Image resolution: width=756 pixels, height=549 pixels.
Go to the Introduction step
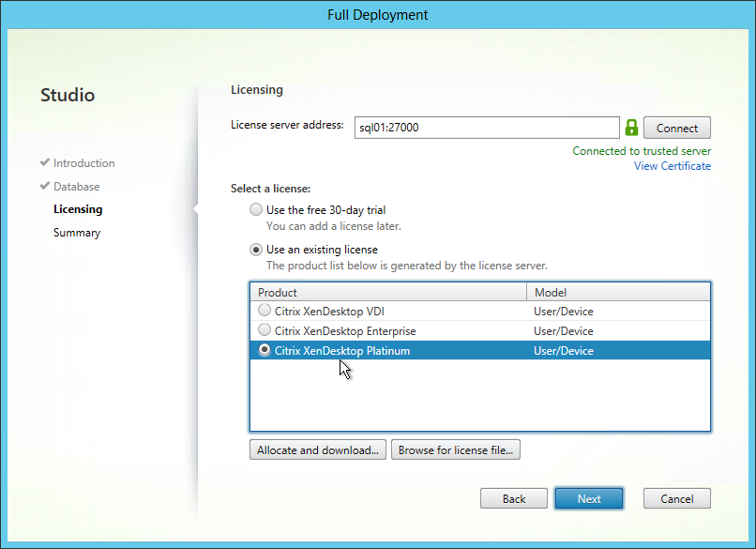(x=83, y=163)
